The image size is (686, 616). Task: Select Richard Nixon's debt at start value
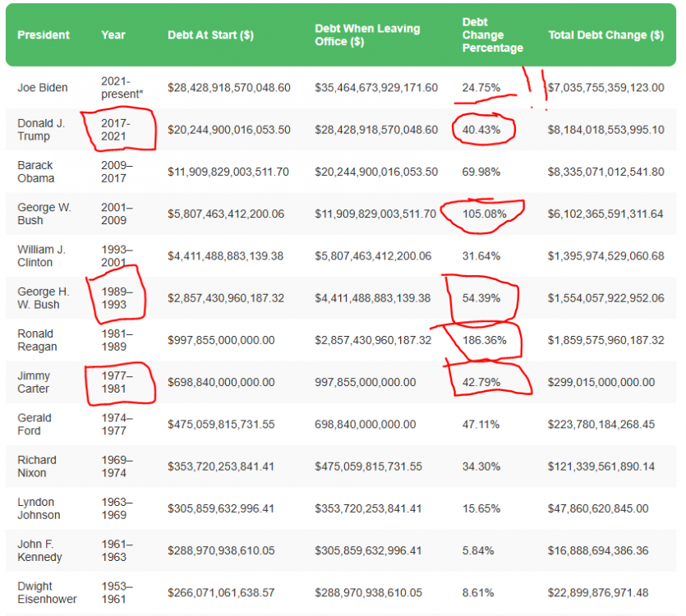[x=221, y=466]
